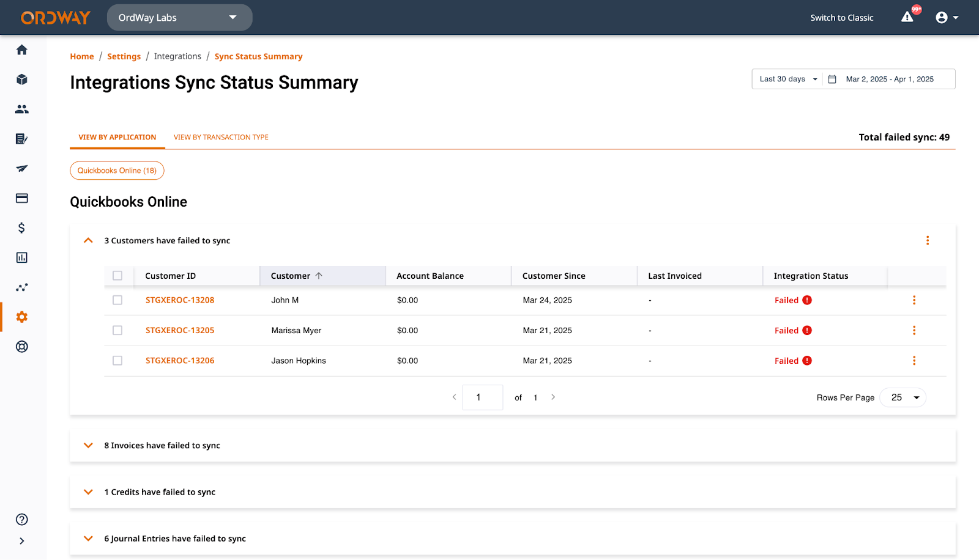
Task: Click the calendar icon in date range
Action: pyautogui.click(x=832, y=79)
